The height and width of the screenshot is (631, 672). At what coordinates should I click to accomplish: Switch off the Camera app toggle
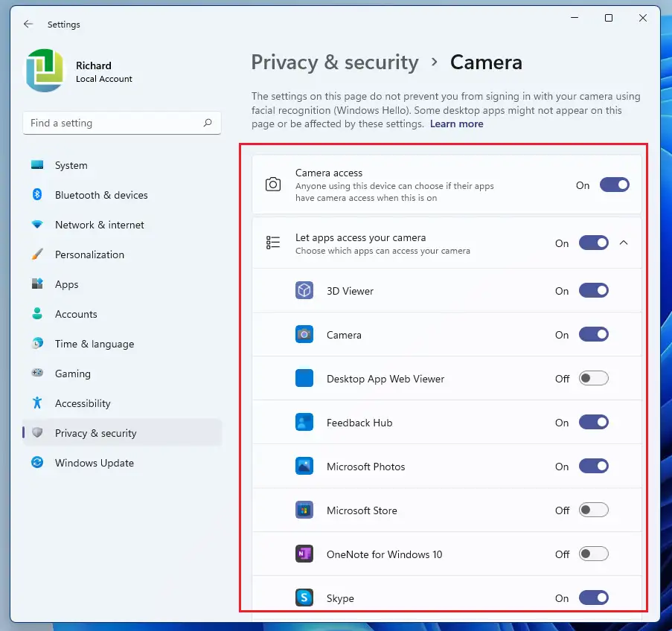[x=594, y=334]
